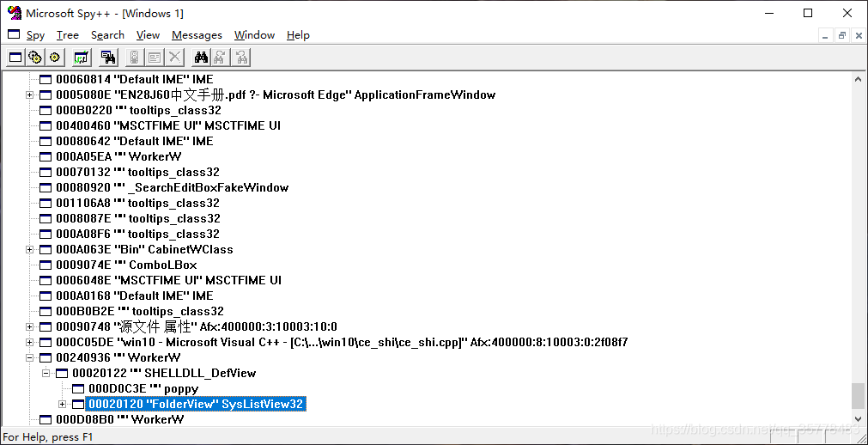
Task: Click the vertical scrollbar down arrow
Action: coord(859,418)
